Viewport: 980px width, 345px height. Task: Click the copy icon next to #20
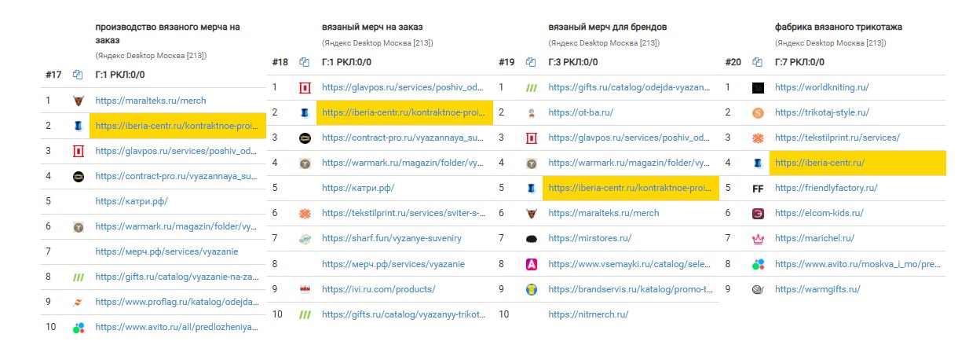coord(757,62)
